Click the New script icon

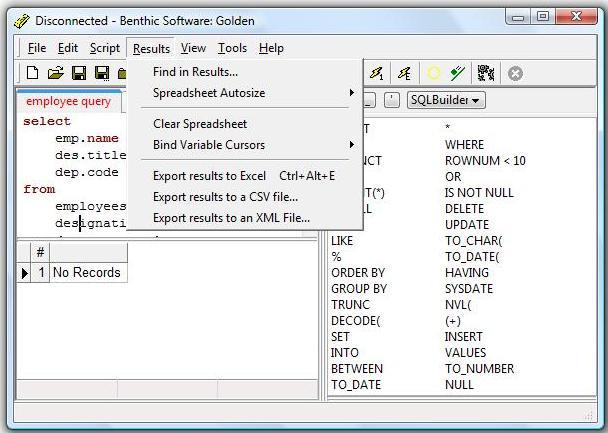pos(32,73)
